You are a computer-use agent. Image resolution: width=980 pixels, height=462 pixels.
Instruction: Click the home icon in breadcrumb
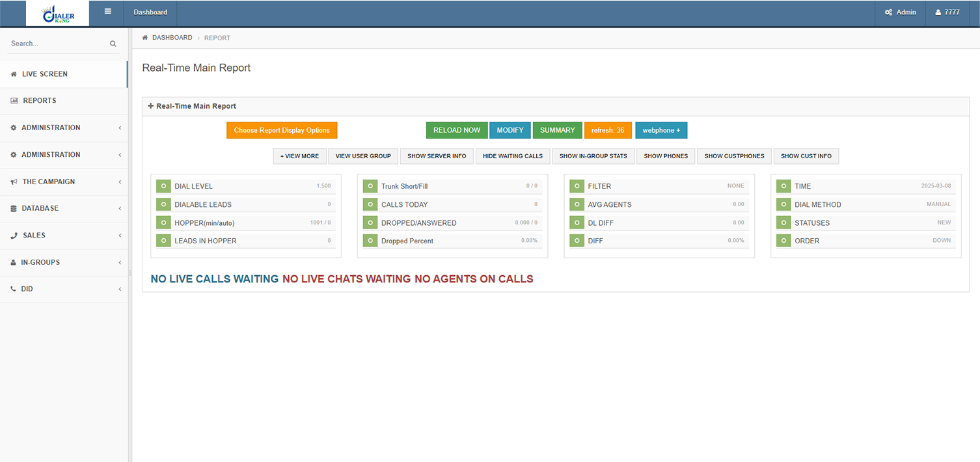coord(145,38)
